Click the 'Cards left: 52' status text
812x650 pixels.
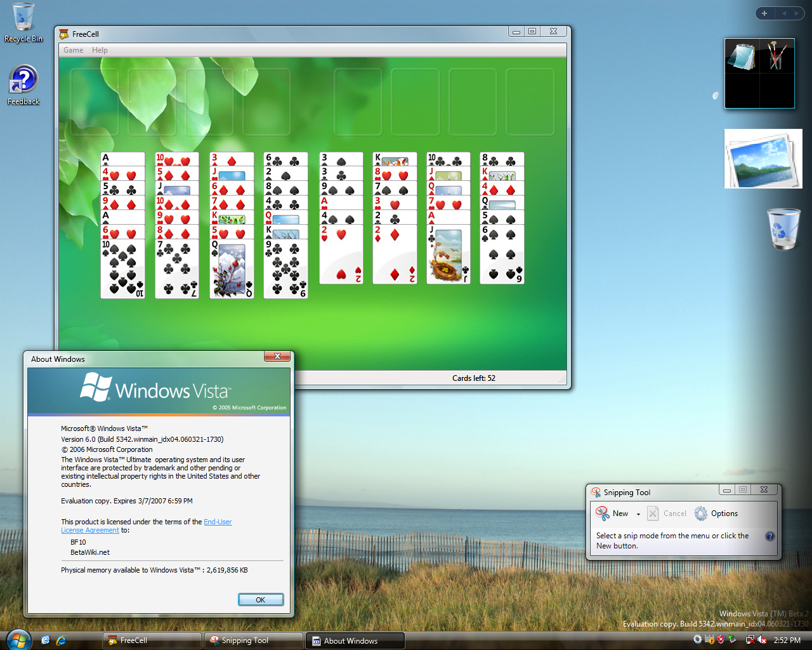pyautogui.click(x=474, y=378)
